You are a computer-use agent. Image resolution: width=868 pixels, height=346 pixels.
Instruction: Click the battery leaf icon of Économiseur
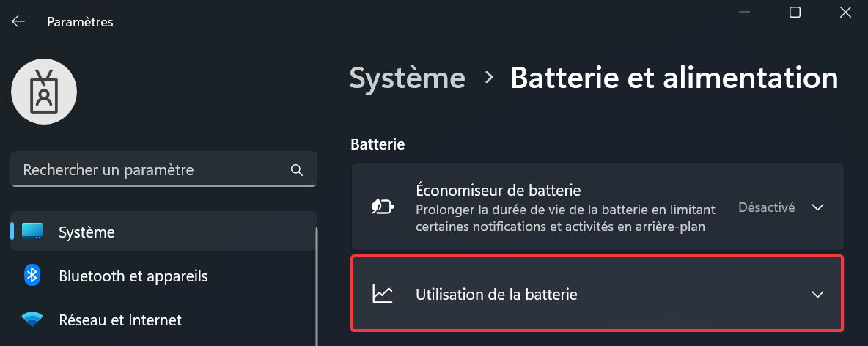coord(383,207)
